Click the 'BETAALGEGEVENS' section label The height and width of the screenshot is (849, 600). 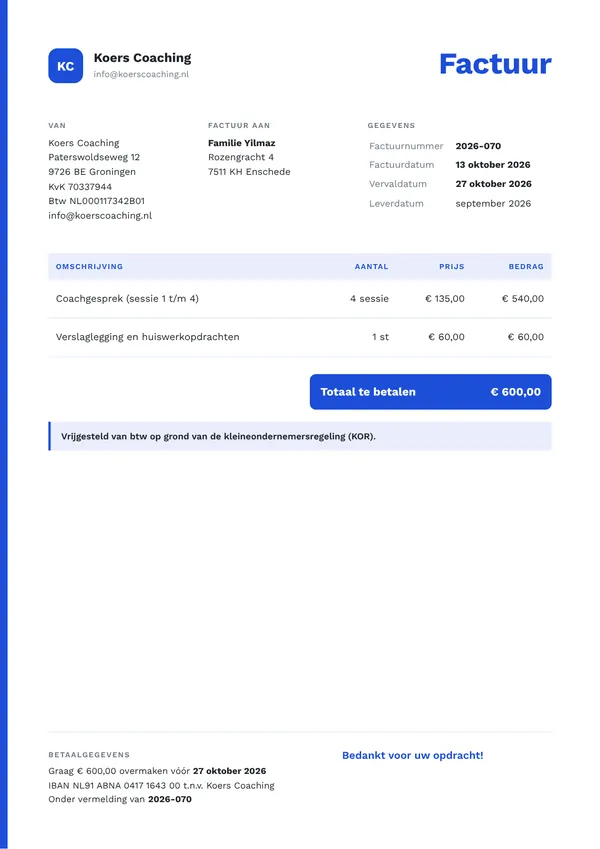pos(89,754)
